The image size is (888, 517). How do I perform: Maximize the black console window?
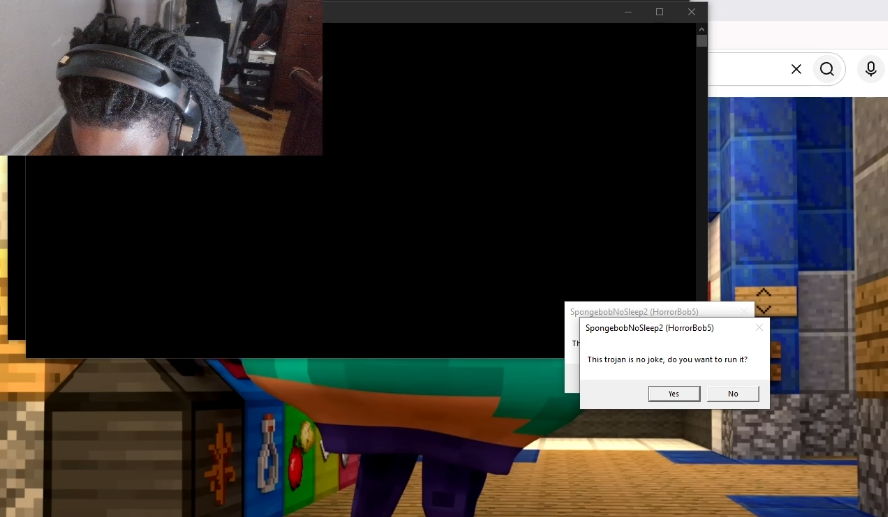click(x=659, y=12)
